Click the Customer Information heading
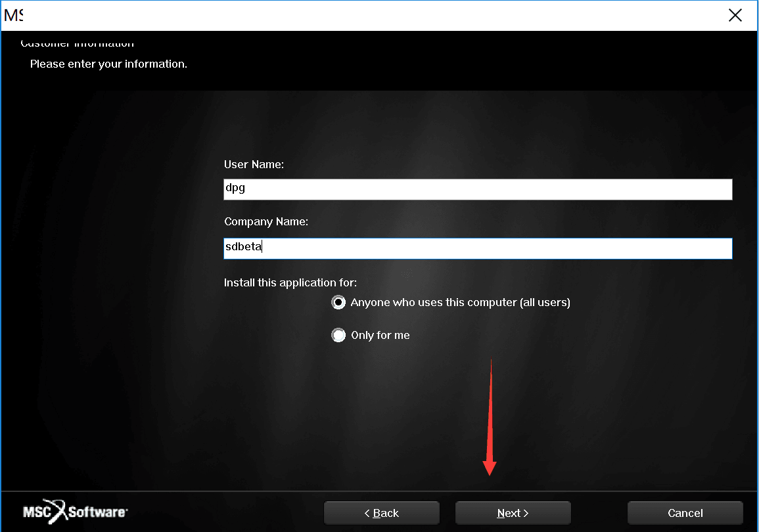The height and width of the screenshot is (532, 759). coord(78,43)
